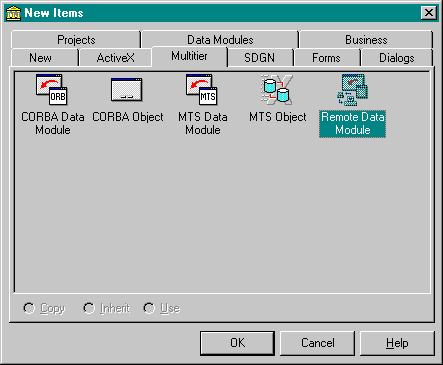Select the CORBA Object icon
The height and width of the screenshot is (365, 443).
(x=127, y=89)
